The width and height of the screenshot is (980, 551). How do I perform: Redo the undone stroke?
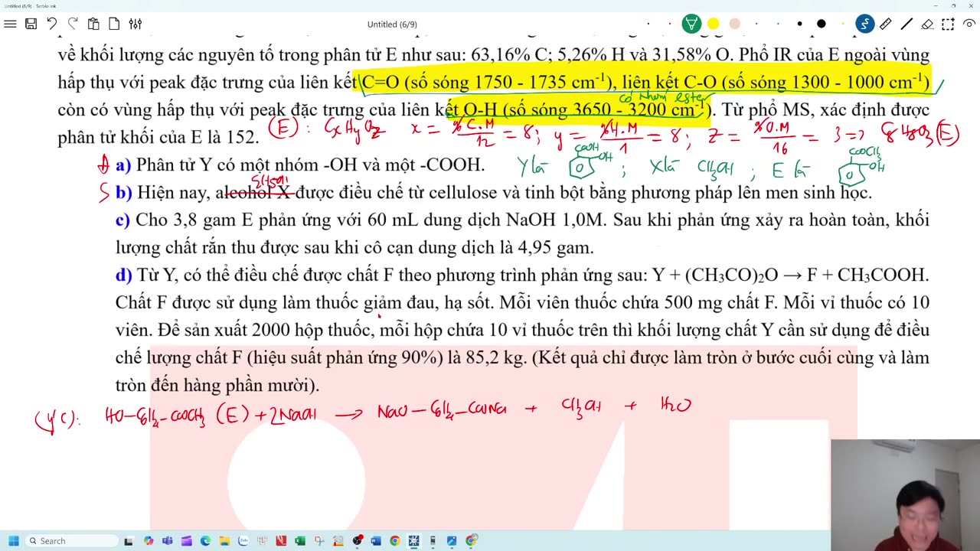(x=73, y=24)
